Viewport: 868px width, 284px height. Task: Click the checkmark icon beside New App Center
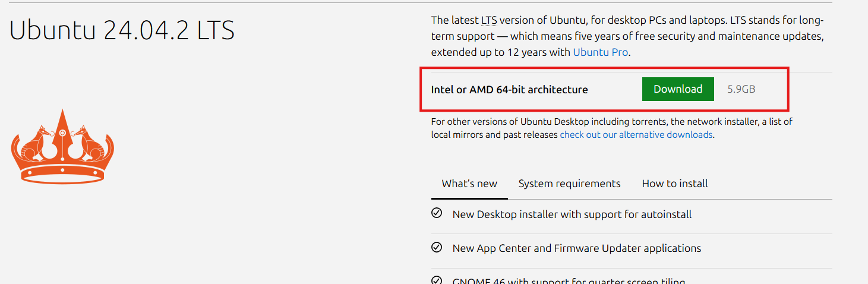tap(437, 247)
